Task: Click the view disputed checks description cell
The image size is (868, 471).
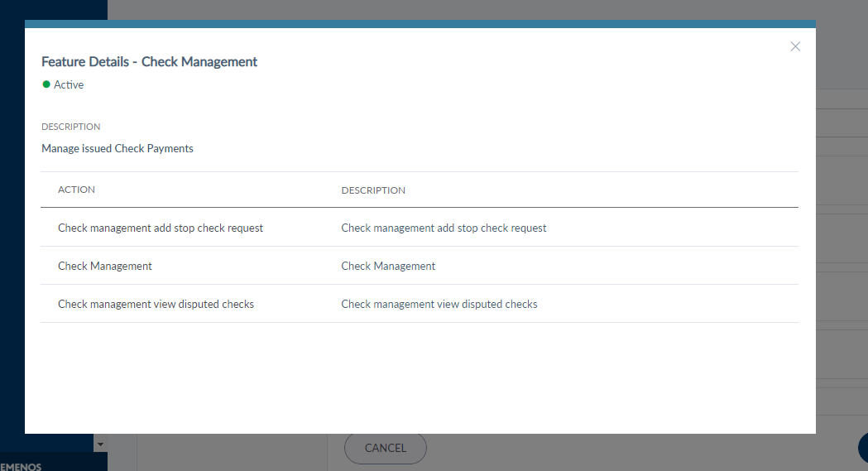Action: 439,304
